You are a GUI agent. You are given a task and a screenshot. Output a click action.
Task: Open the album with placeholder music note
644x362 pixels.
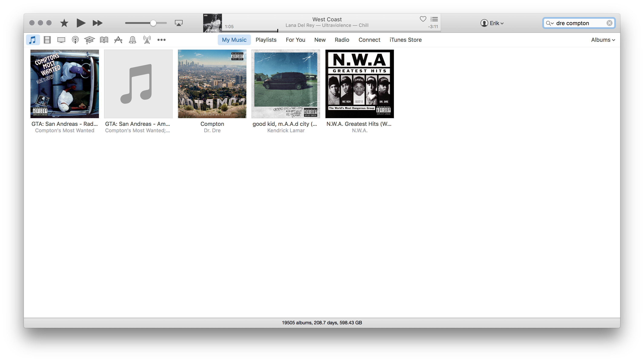click(138, 84)
